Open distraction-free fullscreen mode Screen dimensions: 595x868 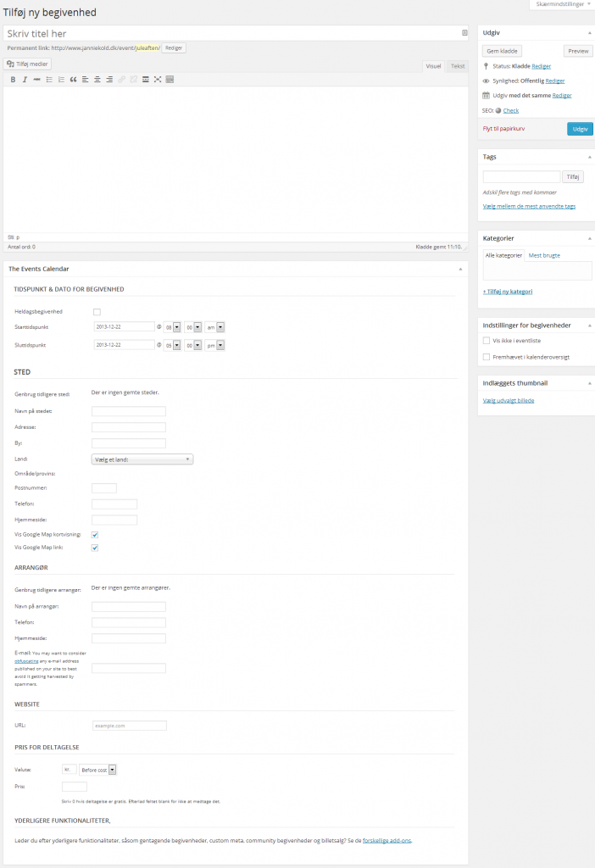coord(158,80)
